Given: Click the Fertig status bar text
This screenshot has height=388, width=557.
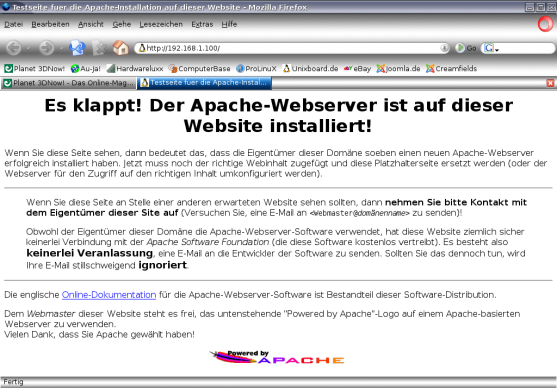Looking at the screenshot, I should coord(13,382).
